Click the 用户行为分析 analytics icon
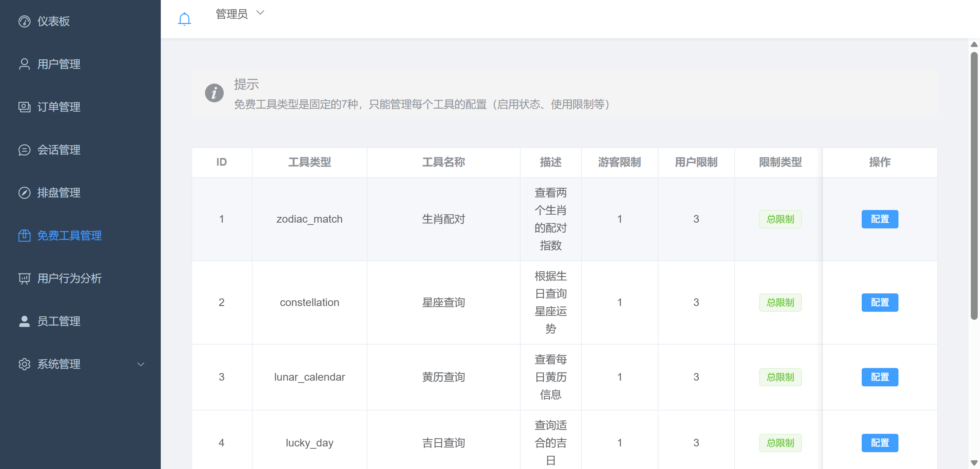 (24, 278)
